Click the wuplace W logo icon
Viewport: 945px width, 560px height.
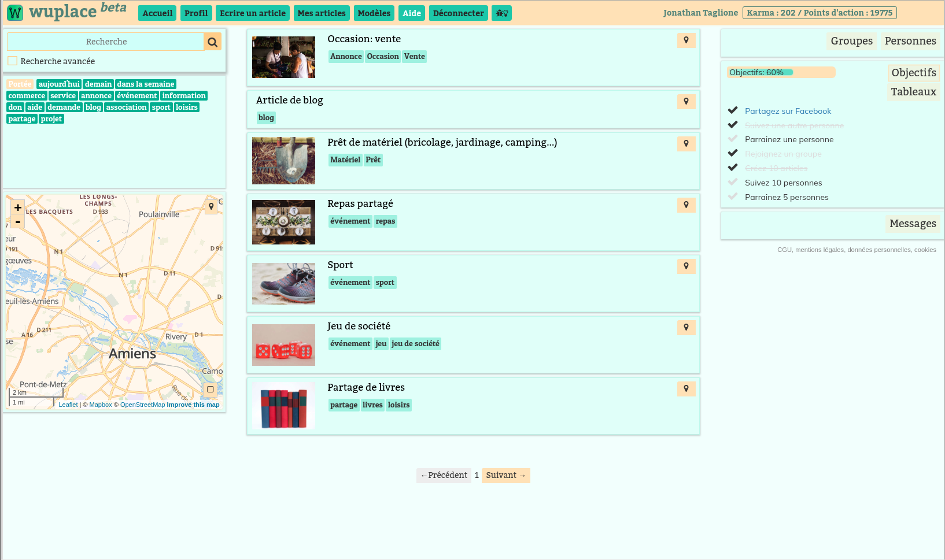[x=15, y=13]
